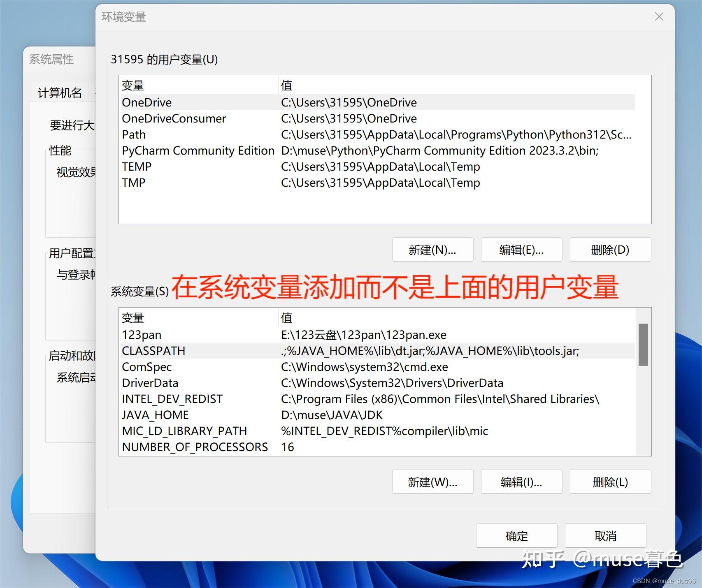Select the Path user variable
The height and width of the screenshot is (588, 702).
pyautogui.click(x=133, y=134)
